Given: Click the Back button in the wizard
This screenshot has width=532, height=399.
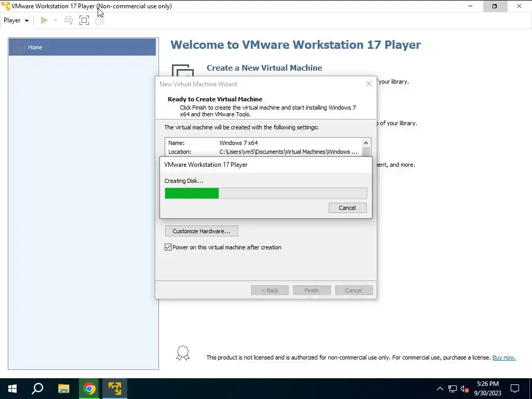Looking at the screenshot, I should 270,290.
